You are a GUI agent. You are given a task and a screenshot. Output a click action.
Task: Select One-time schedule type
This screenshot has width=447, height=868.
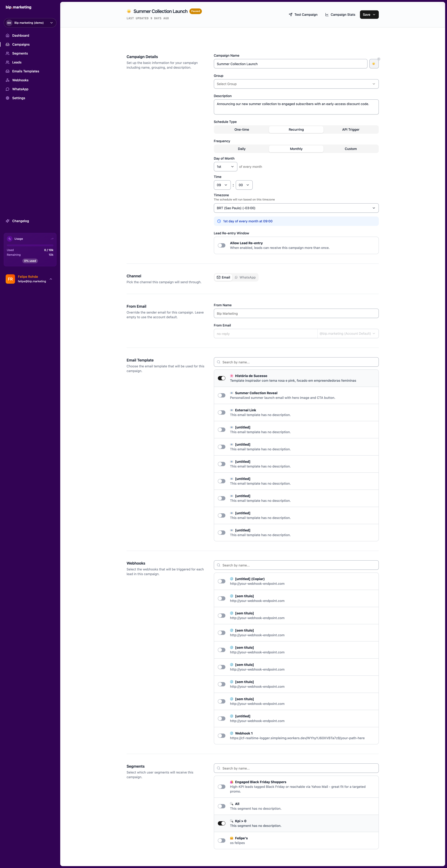241,129
